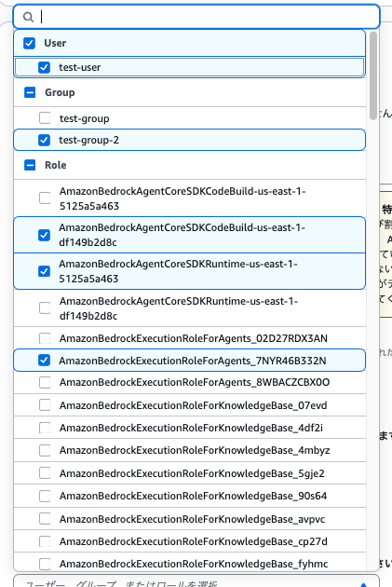The width and height of the screenshot is (392, 587).
Task: Check AmazonBedrockAgentCoreSDKCodeBuild-us-east-1-5125a5a463 checkbox
Action: point(45,198)
